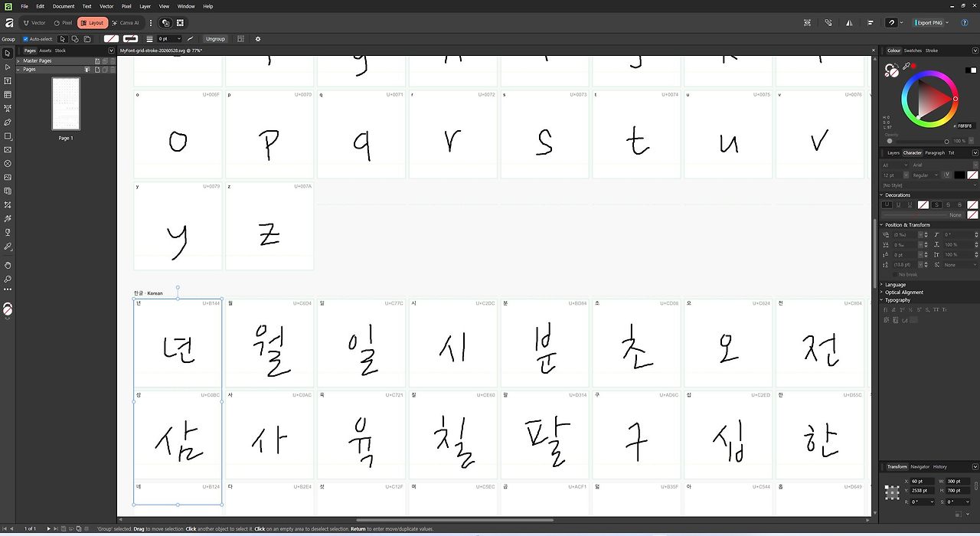This screenshot has height=536, width=980.
Task: Click the Ungroup button
Action: [215, 39]
